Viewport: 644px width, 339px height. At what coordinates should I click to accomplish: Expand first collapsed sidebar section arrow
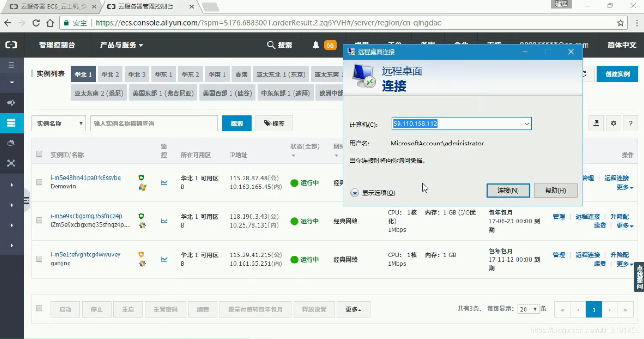(12, 185)
